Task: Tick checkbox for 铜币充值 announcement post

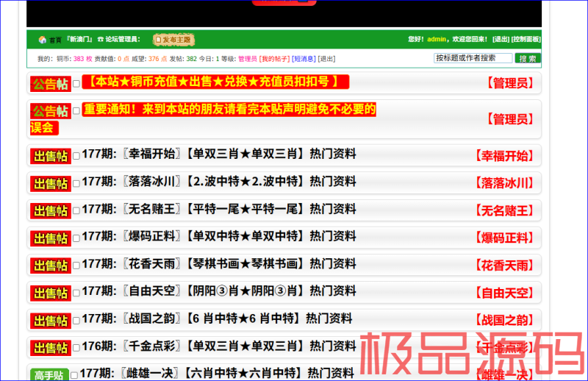Action: click(76, 83)
